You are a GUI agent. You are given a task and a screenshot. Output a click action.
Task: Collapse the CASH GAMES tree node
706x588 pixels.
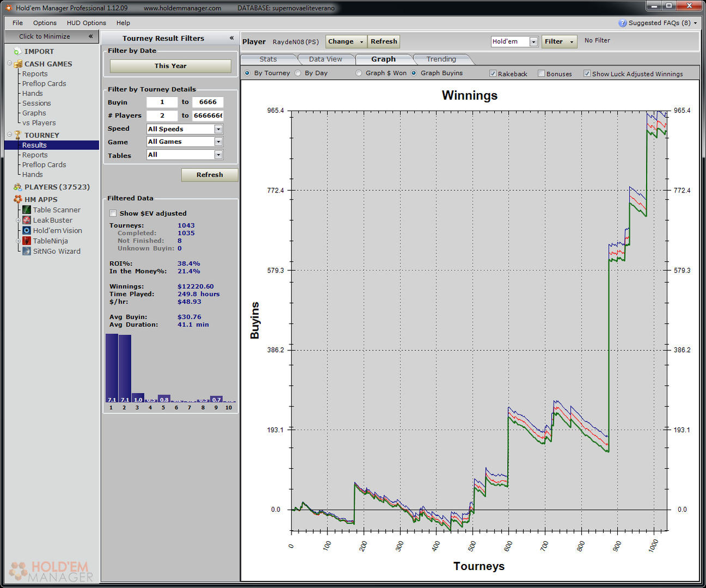pyautogui.click(x=9, y=64)
